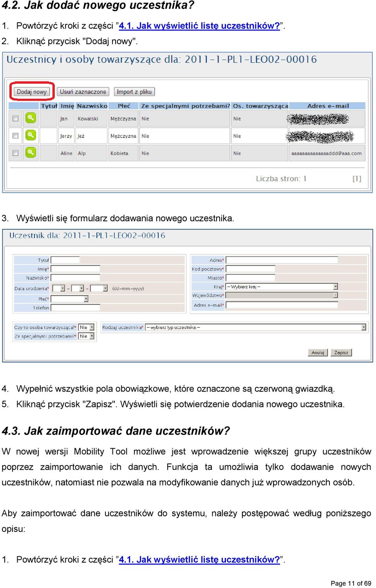Focus the form's Adres e-mail input field
Viewport: 376px width, 588px height.
pos(282,305)
